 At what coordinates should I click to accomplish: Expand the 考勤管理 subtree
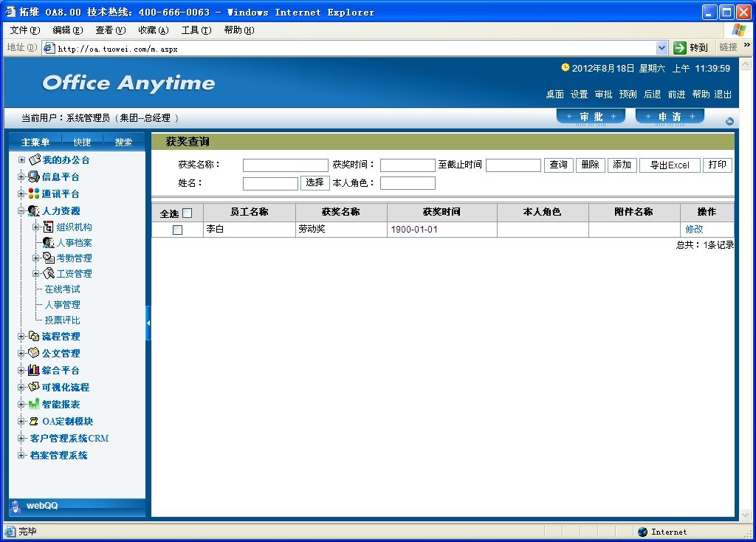tap(36, 258)
